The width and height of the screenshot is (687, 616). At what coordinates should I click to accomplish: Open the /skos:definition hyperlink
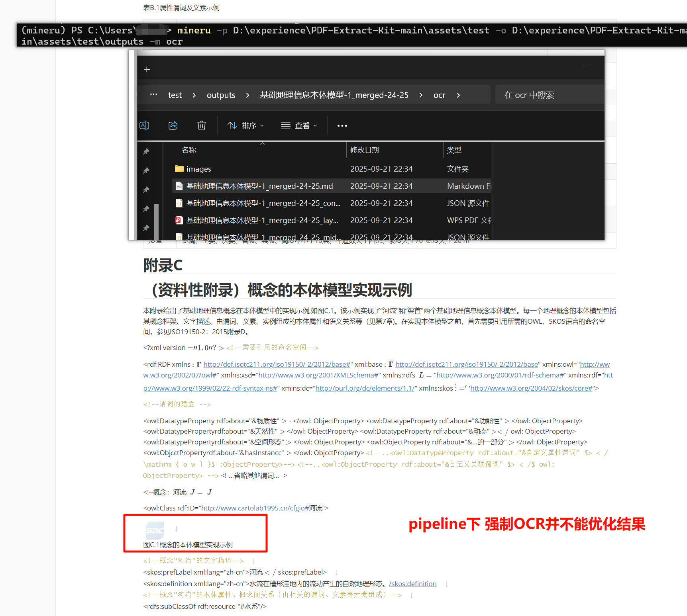[x=412, y=584]
